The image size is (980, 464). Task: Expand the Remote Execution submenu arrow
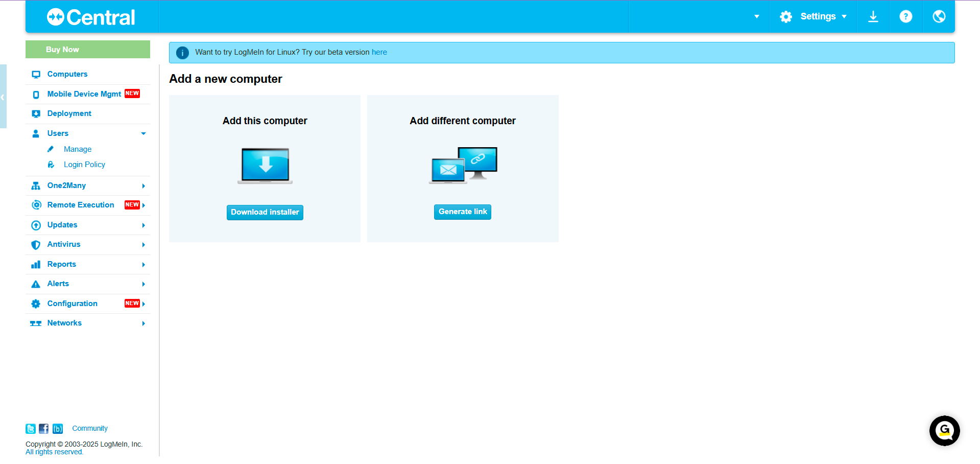tap(144, 205)
